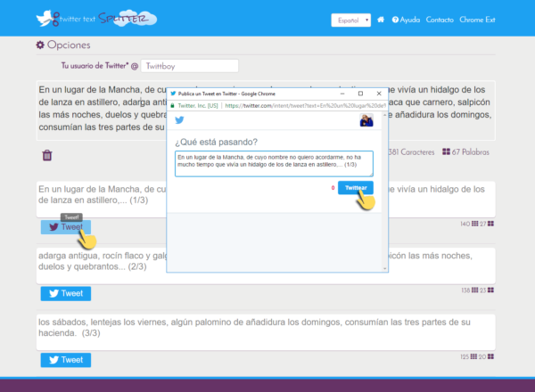Click the 27 words icon for part 1

tap(490, 224)
